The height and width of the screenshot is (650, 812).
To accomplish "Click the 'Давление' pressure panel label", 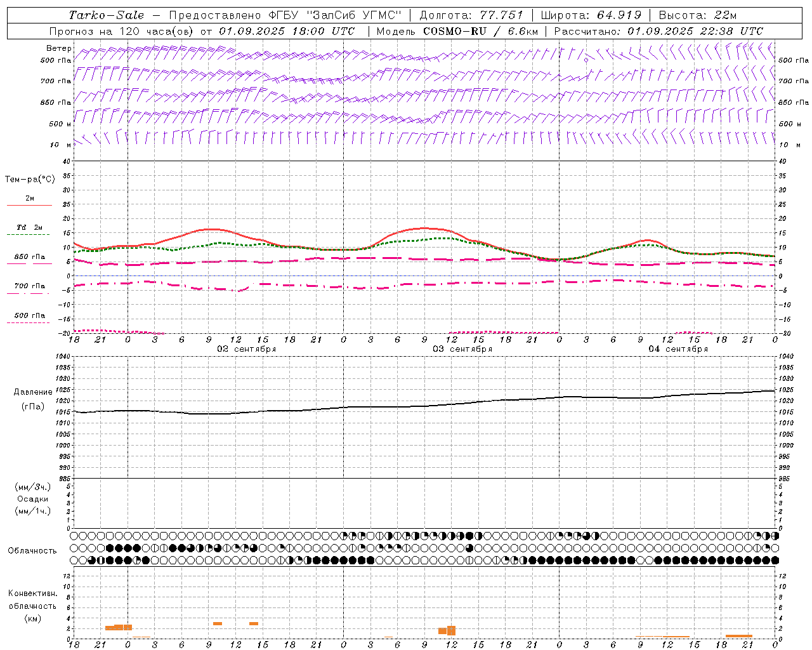I will pos(33,392).
